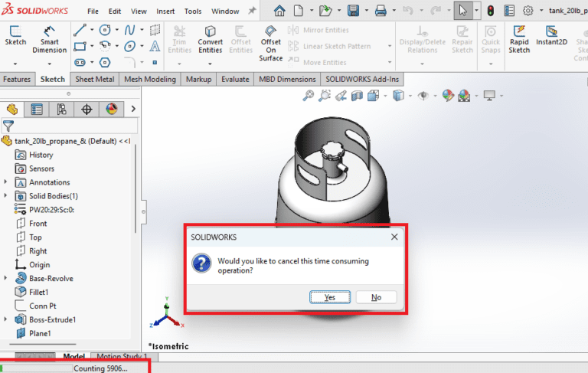This screenshot has width=588, height=373.
Task: Expand the Boss-Extrude1 feature node
Action: [5, 319]
